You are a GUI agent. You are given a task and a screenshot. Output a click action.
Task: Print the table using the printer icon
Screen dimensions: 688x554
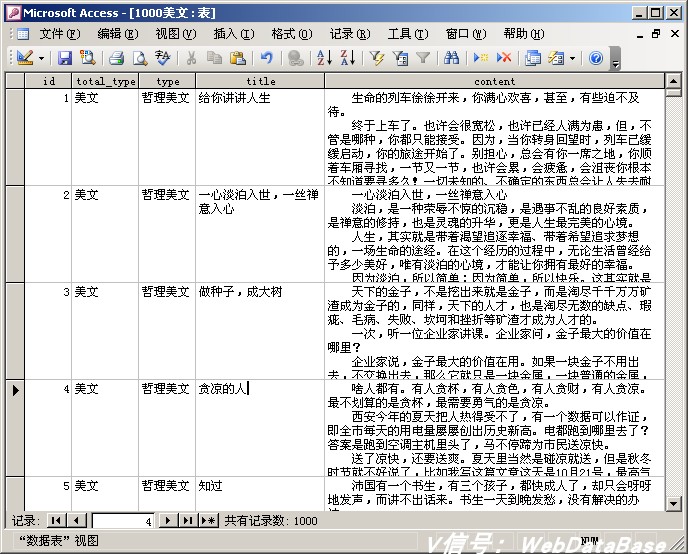coord(116,58)
